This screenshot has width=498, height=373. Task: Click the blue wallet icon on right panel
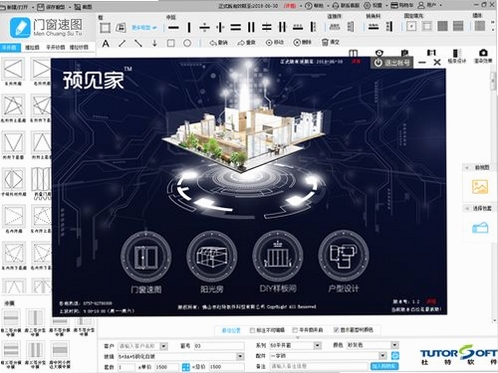pos(480,228)
